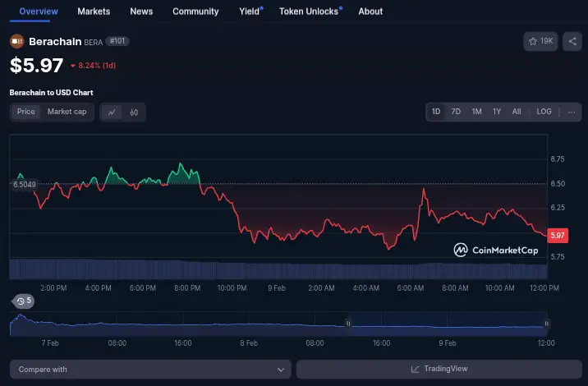588x386 pixels.
Task: Click the 8 Feb label on range navigator
Action: (x=249, y=343)
